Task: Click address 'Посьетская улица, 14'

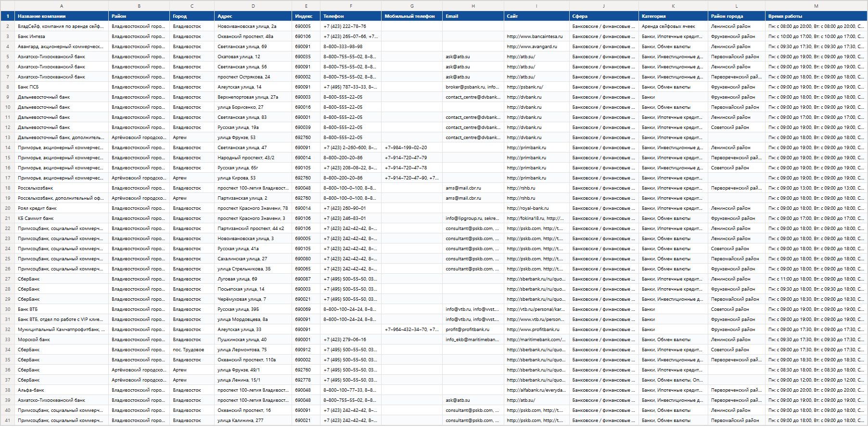Action: [253, 289]
